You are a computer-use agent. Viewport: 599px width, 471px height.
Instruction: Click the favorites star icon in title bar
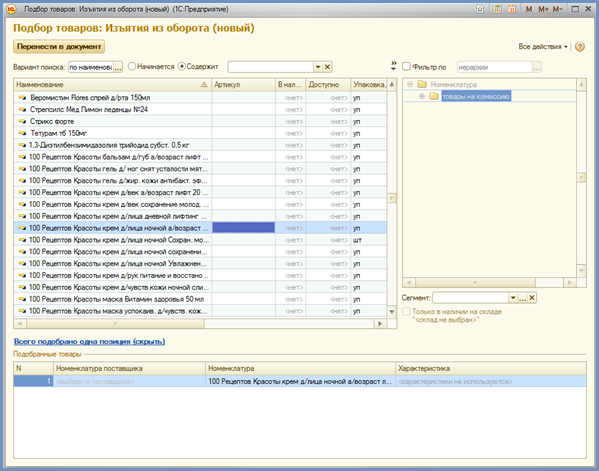tap(480, 9)
